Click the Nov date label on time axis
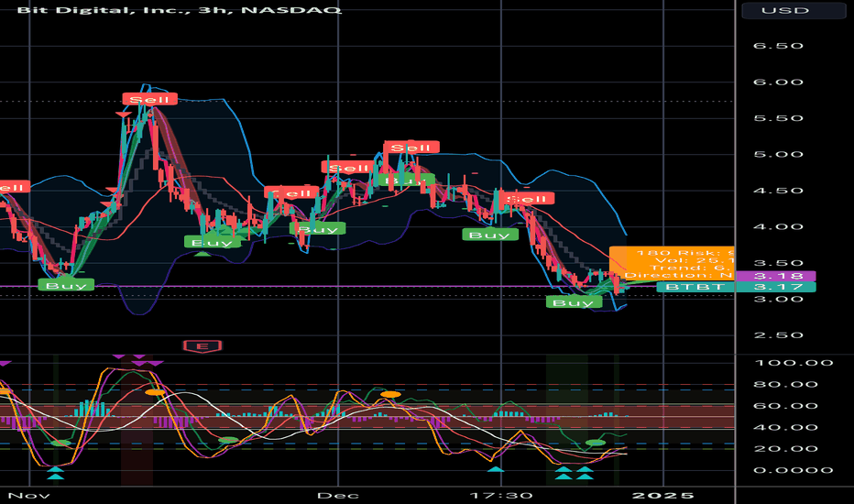The width and height of the screenshot is (854, 504). [29, 495]
